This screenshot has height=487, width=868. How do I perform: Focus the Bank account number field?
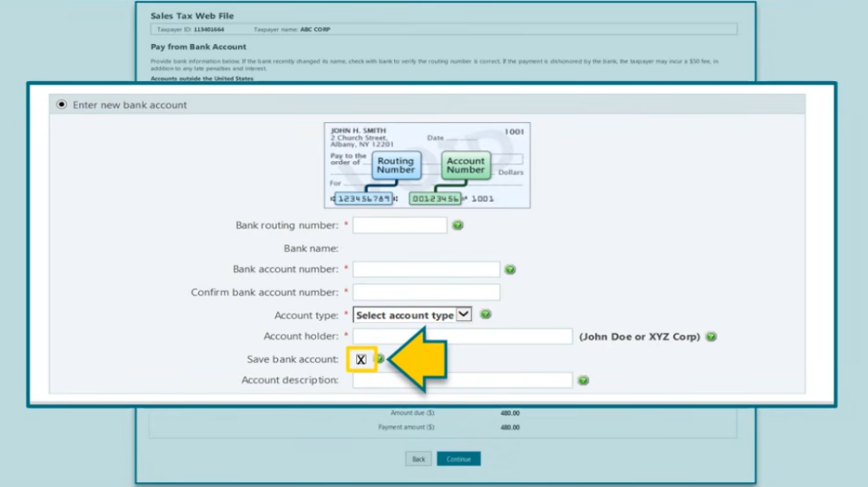point(426,269)
